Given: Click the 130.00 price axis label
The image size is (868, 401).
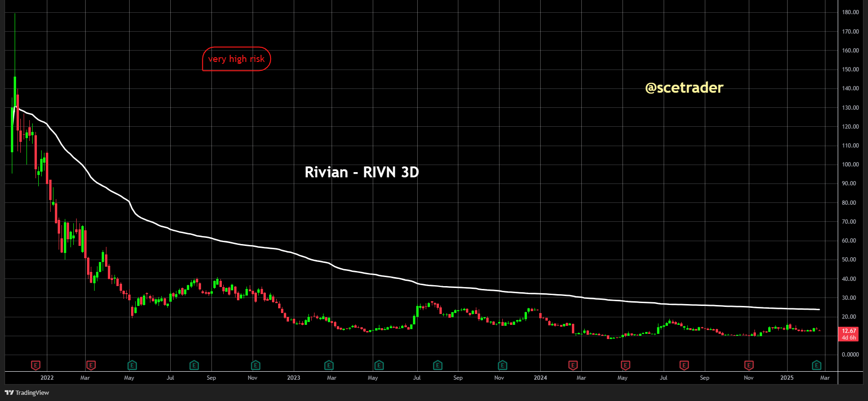Looking at the screenshot, I should coord(850,108).
